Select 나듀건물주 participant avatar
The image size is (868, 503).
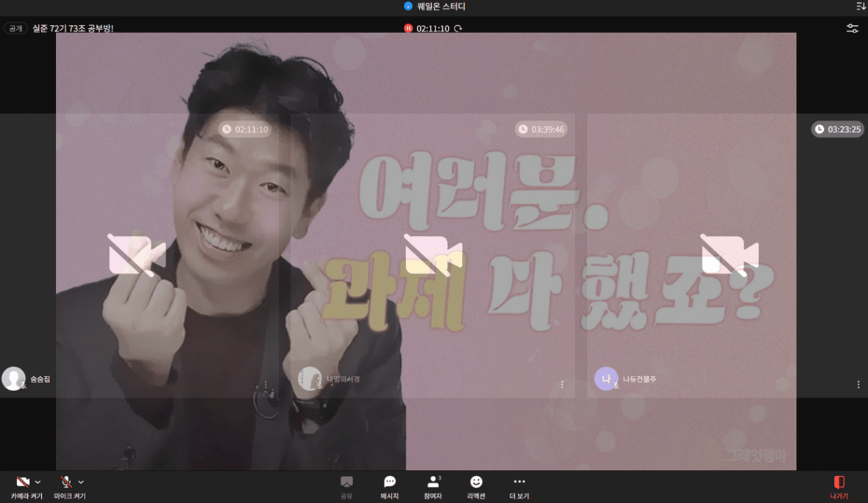click(x=605, y=379)
